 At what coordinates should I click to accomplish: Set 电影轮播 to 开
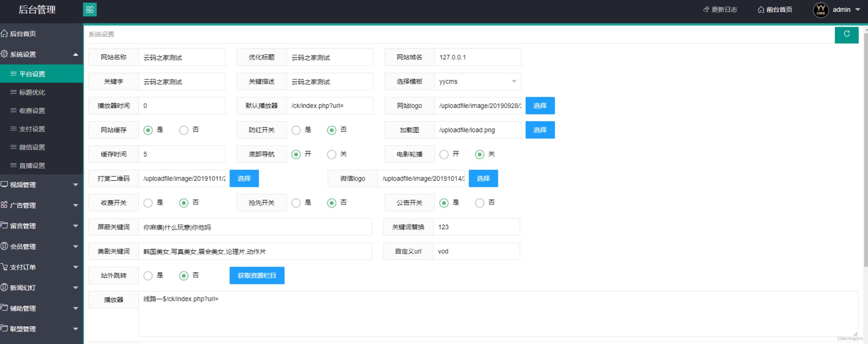point(444,154)
